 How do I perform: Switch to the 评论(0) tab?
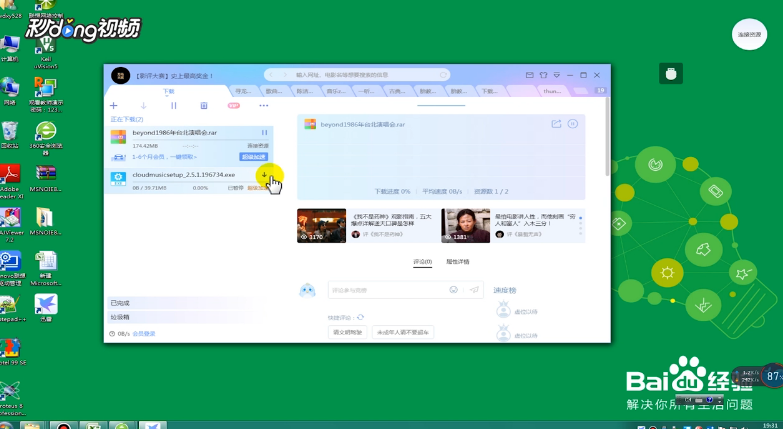tap(422, 262)
